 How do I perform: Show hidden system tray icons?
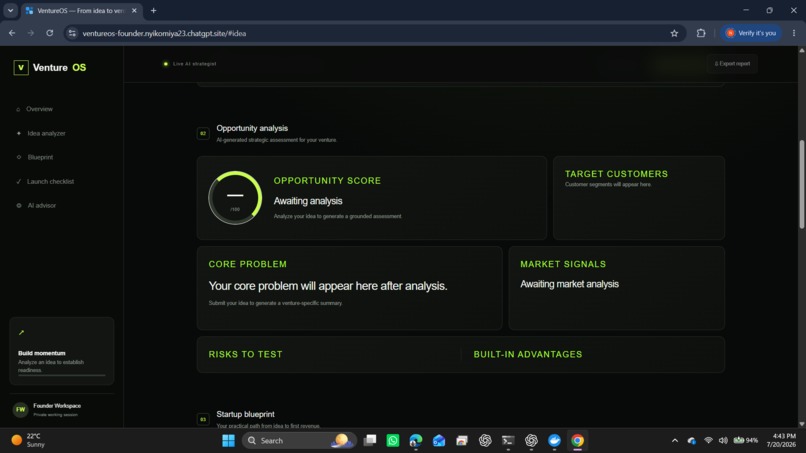pos(675,441)
